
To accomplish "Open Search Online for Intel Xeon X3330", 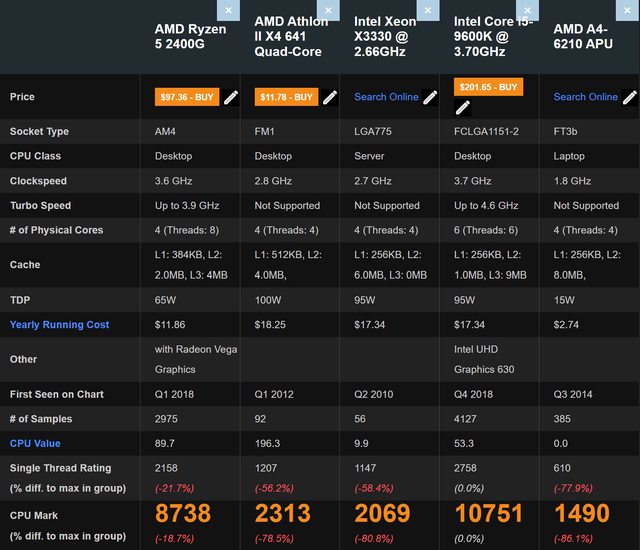I will tap(386, 97).
